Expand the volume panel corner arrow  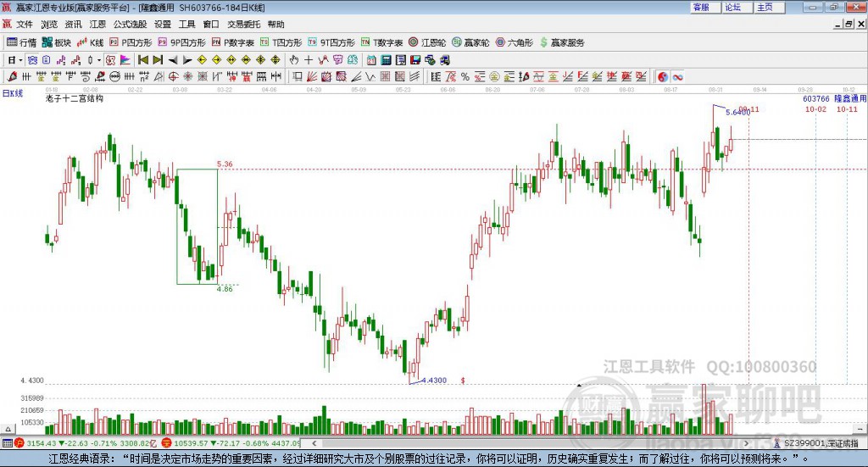[8, 429]
